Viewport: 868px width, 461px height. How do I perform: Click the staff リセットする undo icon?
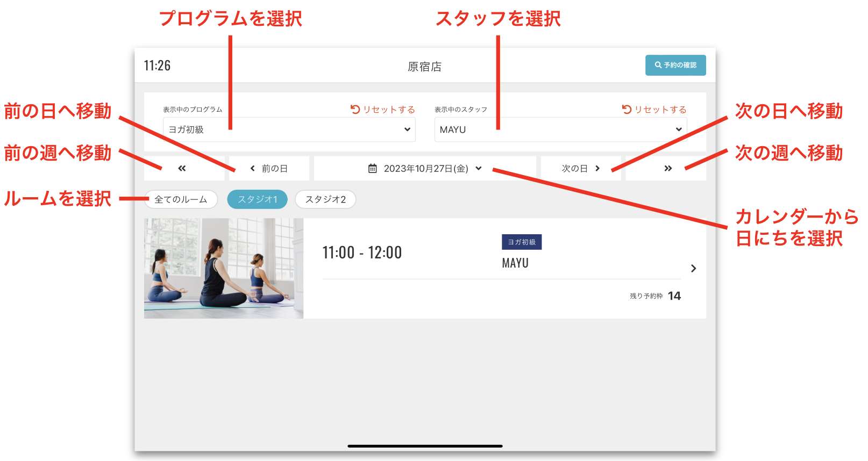[x=627, y=109]
